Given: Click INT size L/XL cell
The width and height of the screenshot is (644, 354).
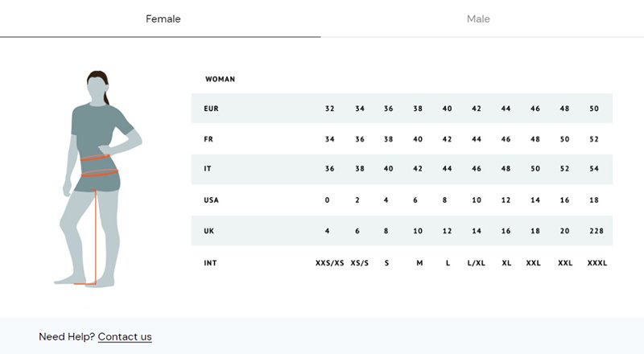Looking at the screenshot, I should (477, 263).
